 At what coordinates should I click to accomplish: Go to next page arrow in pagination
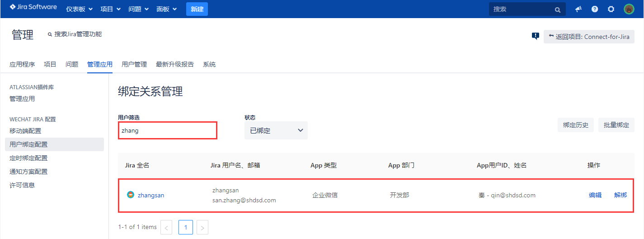(202, 227)
